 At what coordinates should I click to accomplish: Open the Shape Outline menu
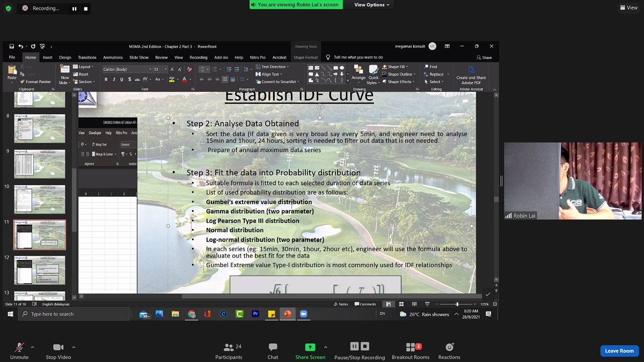click(398, 75)
